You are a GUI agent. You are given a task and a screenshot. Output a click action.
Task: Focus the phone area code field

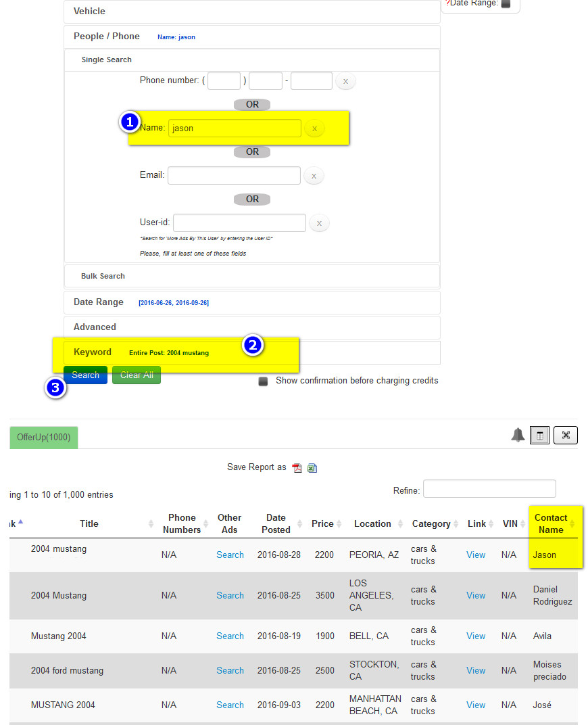tap(224, 81)
